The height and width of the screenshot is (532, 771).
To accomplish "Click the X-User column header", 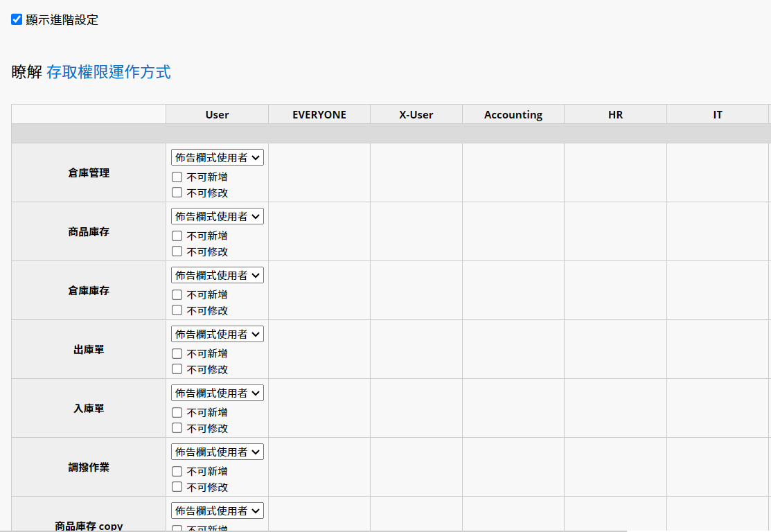I will pyautogui.click(x=416, y=114).
